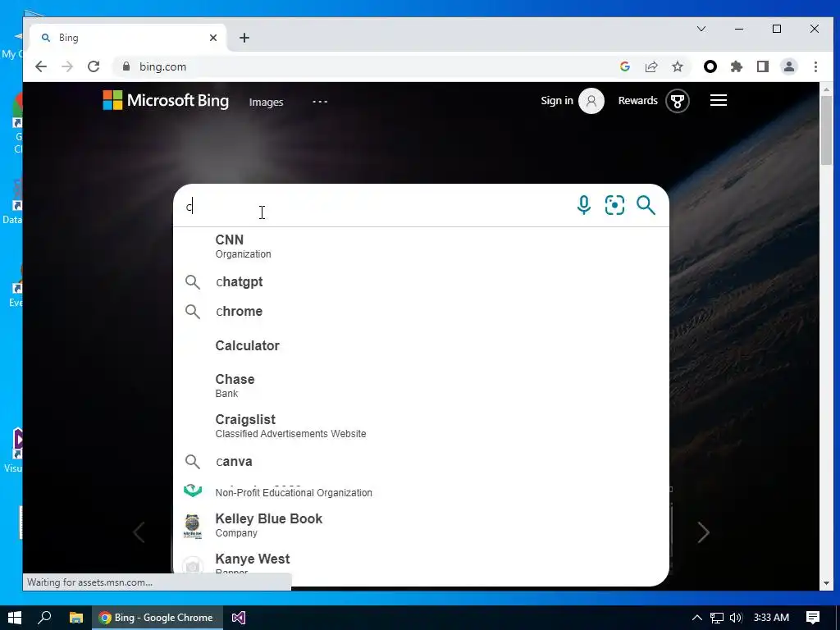The image size is (840, 630).
Task: Click the Microsoft Bing logo
Action: 166,101
